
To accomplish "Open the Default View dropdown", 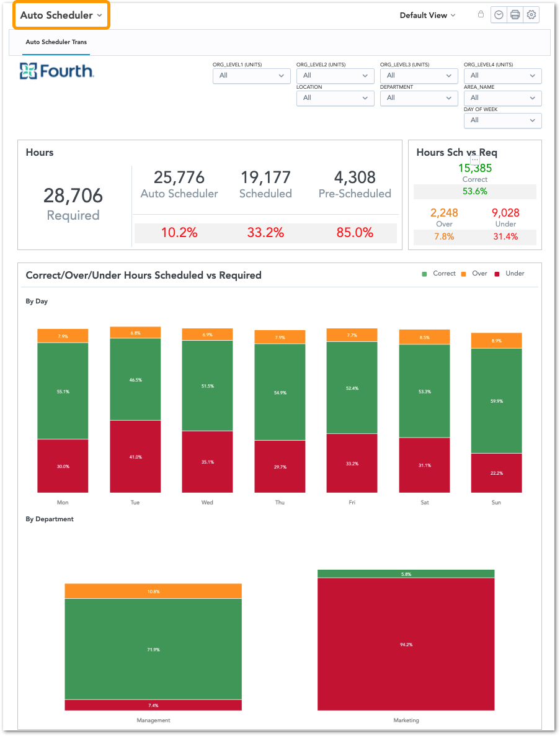I will coord(427,16).
